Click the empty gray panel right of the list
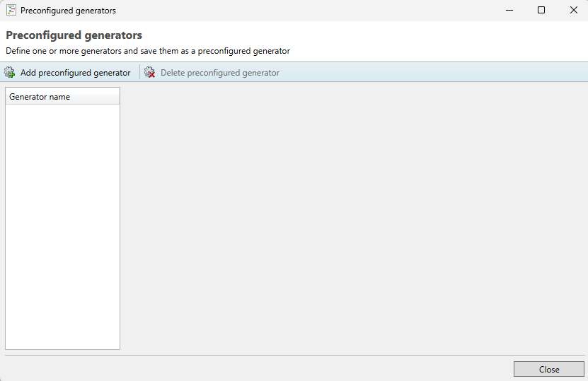This screenshot has width=588, height=381. [x=354, y=219]
